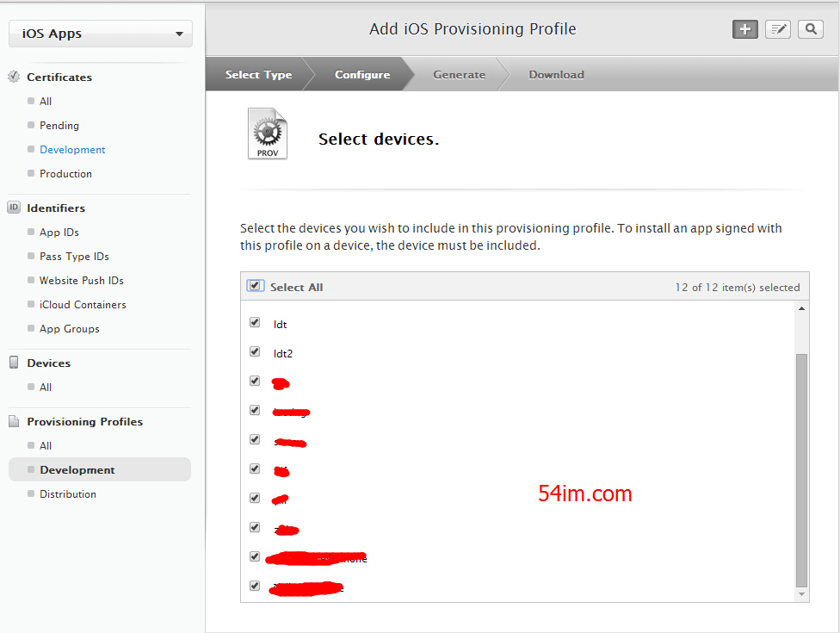
Task: Open Pending certificates
Action: click(x=59, y=126)
